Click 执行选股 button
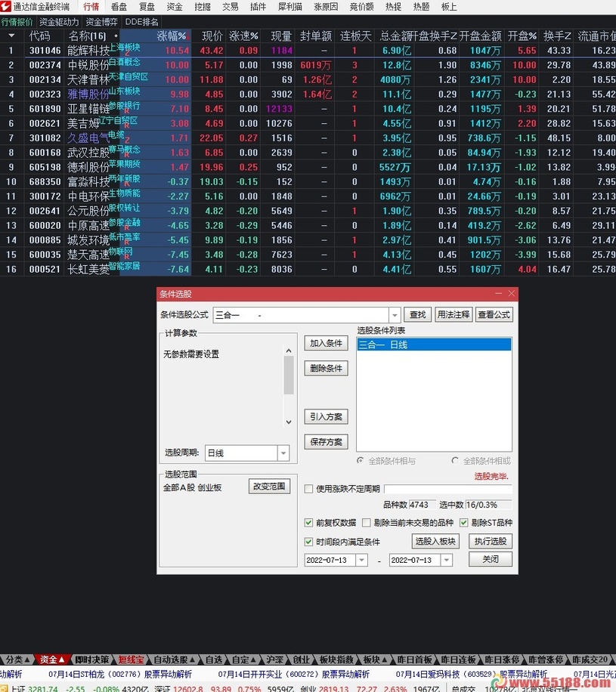This screenshot has width=616, height=692. click(491, 542)
